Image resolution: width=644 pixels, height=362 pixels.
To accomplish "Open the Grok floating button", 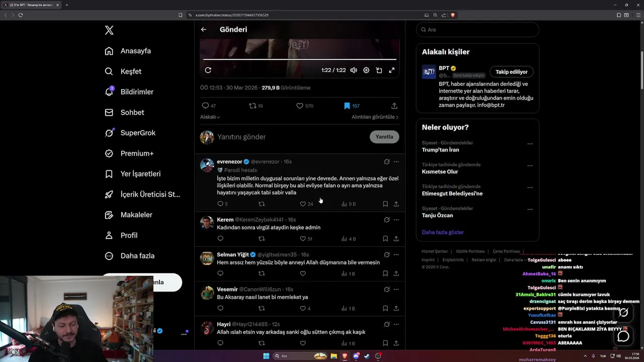I will pyautogui.click(x=623, y=312).
